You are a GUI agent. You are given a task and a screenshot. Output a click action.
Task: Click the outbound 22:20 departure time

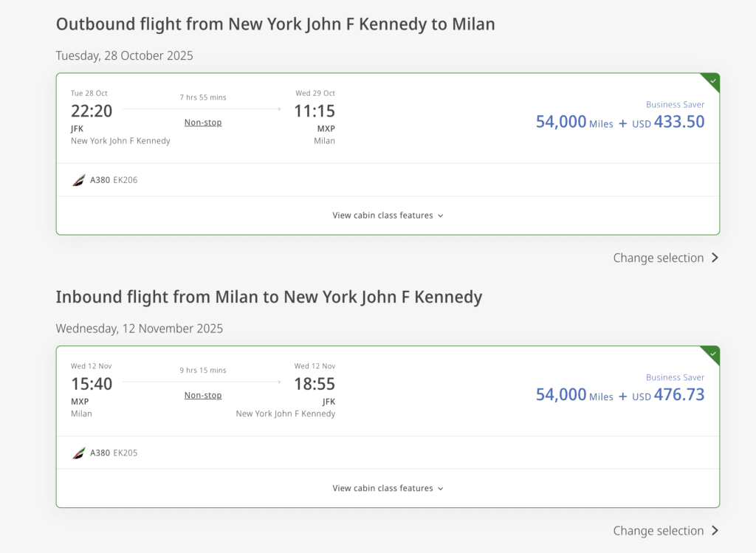tap(92, 111)
